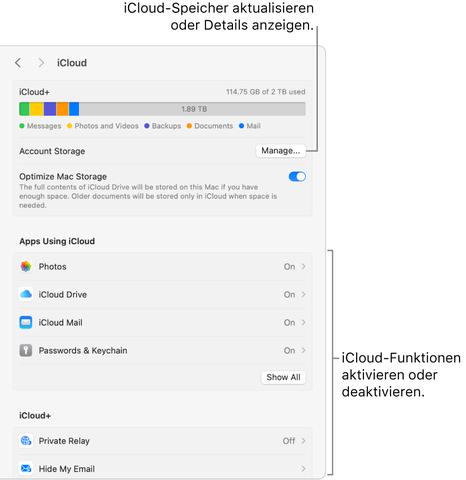
Task: Click the Passwords & Keychain row label
Action: point(83,351)
